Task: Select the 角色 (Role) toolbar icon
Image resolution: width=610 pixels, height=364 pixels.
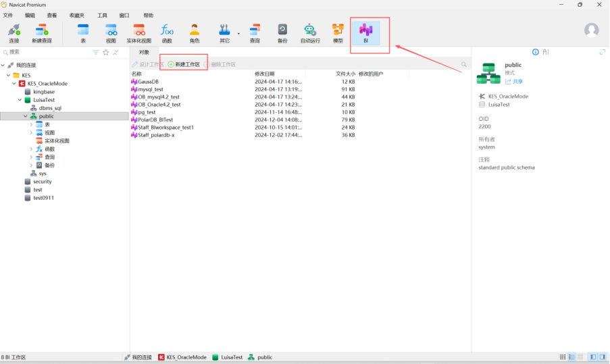Action: 195,32
